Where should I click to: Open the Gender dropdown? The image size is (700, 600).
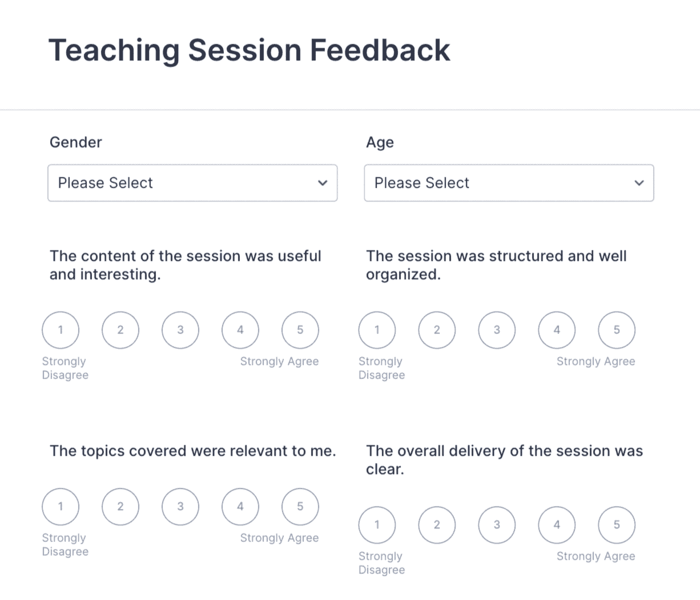click(x=192, y=183)
